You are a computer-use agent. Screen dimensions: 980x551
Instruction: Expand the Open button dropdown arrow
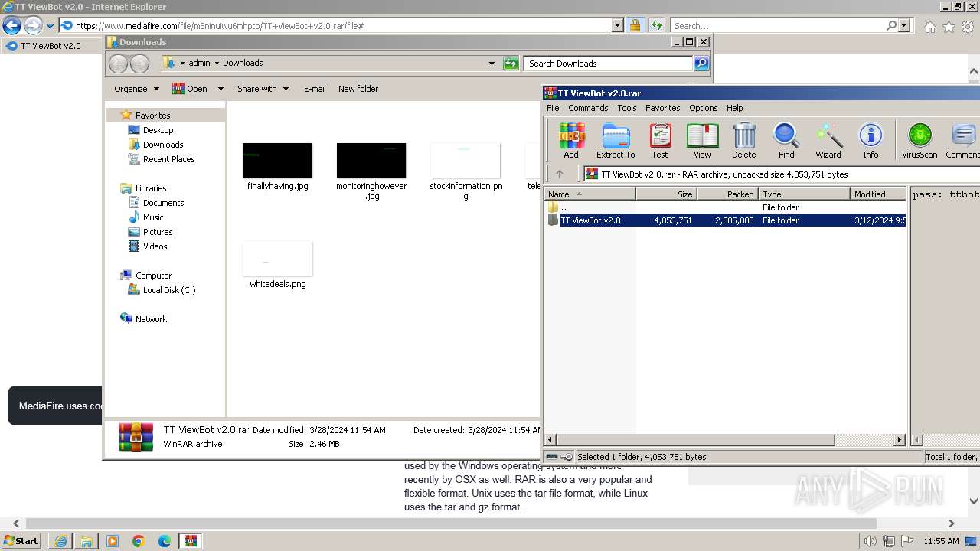(220, 89)
